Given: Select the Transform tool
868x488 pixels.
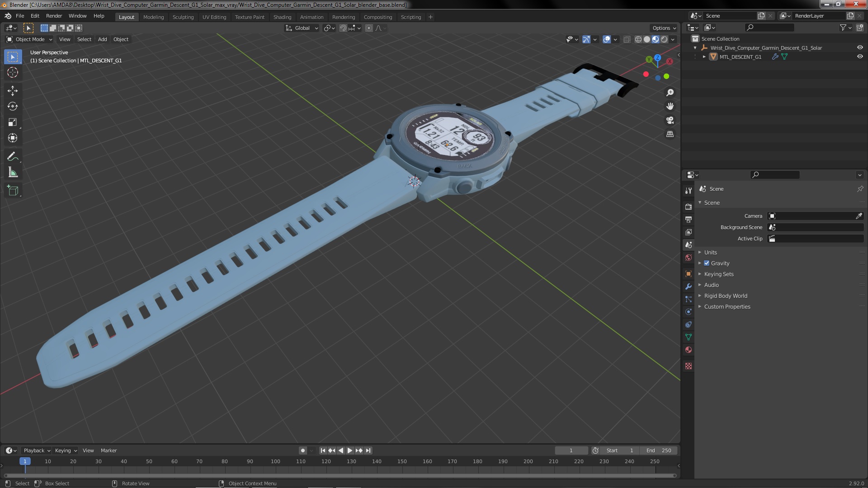Looking at the screenshot, I should pos(13,138).
